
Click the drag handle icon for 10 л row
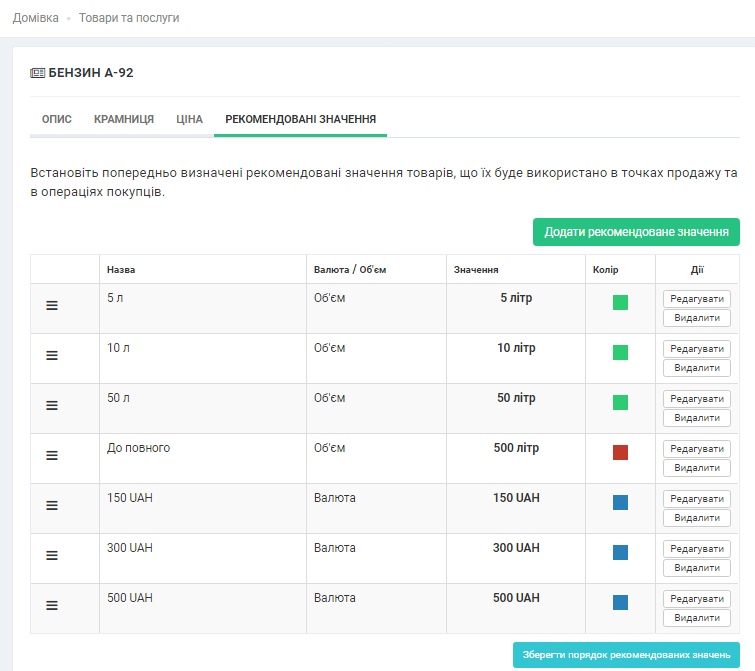(52, 355)
